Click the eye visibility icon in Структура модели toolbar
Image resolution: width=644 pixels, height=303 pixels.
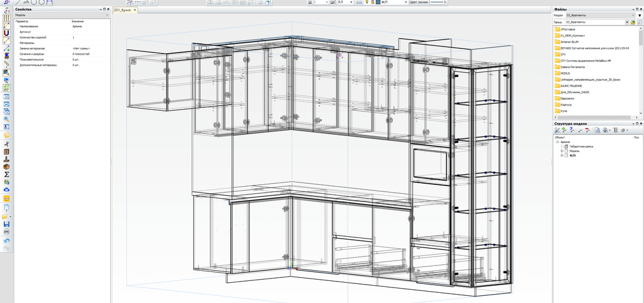pos(605,129)
